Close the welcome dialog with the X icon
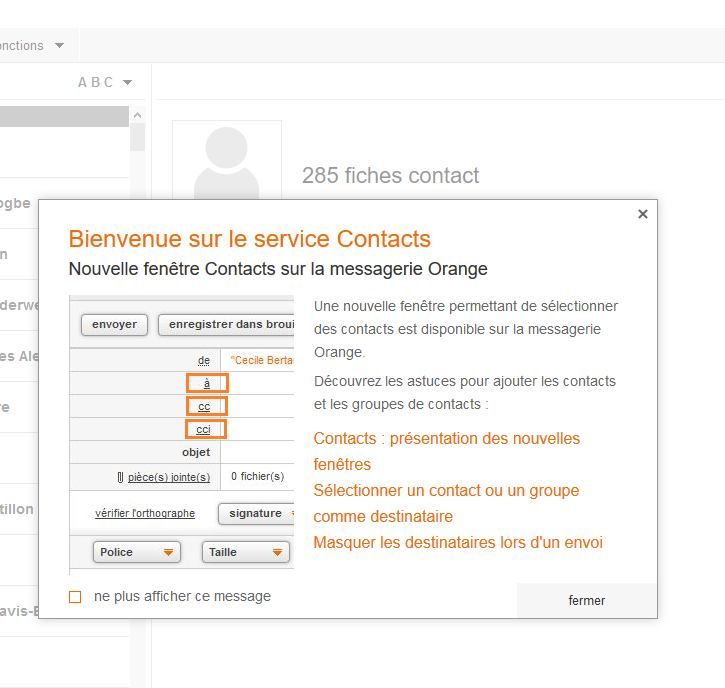The width and height of the screenshot is (725, 688). point(643,214)
